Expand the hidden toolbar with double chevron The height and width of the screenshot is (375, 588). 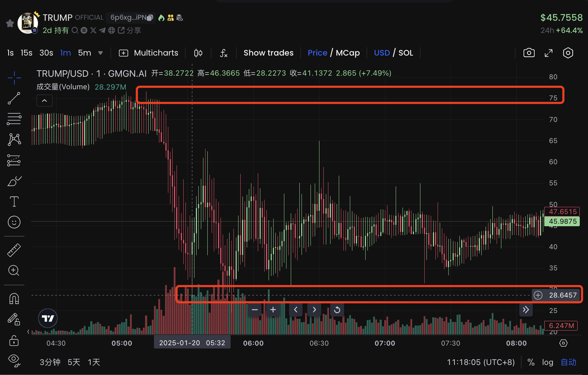526,310
